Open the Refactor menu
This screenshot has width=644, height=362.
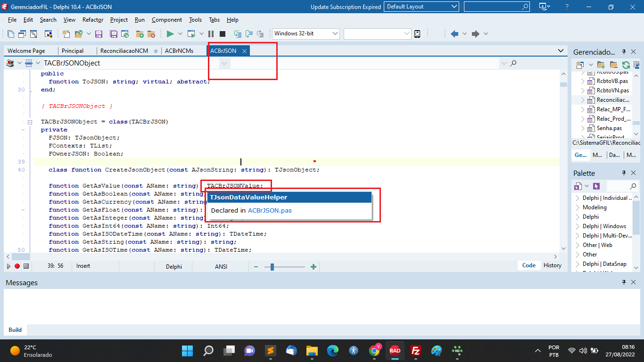(93, 20)
